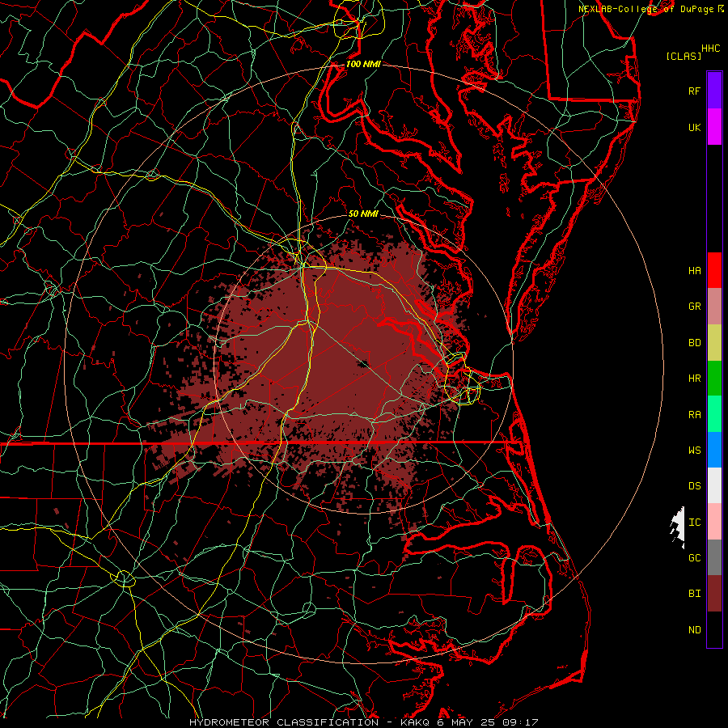
Task: Select the BD yellow legend swatch
Action: 714,343
